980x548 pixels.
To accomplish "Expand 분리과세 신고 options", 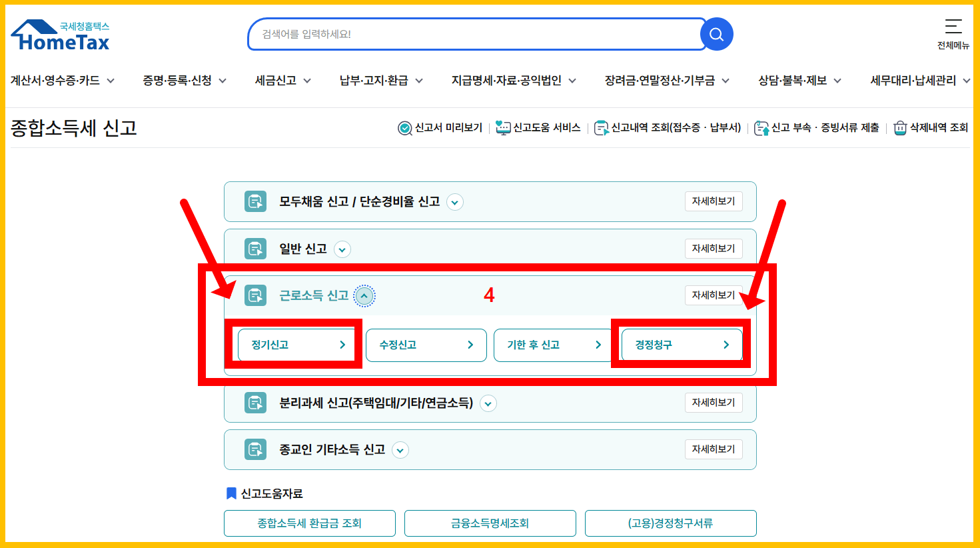I will pos(488,403).
